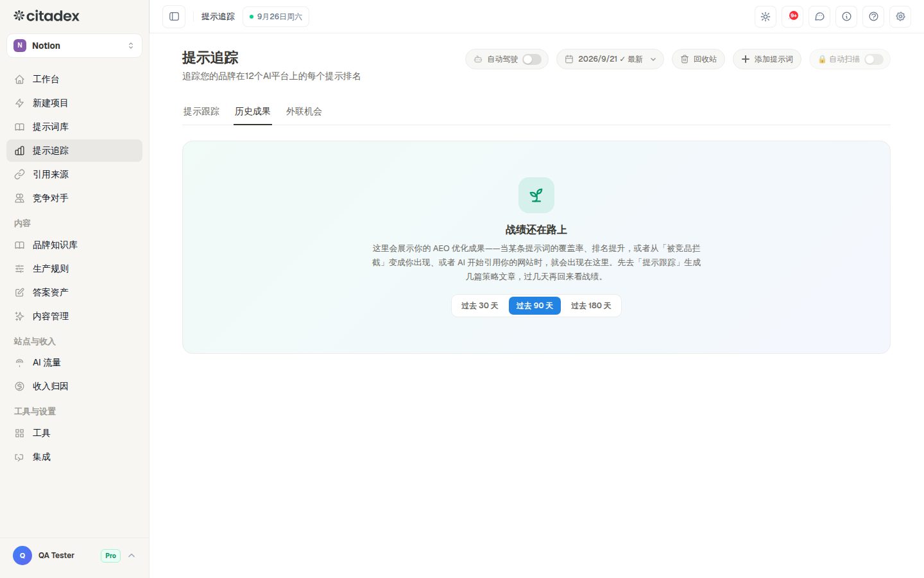Open the Notion workspace switcher
Image resolution: width=924 pixels, height=578 pixels.
pyautogui.click(x=74, y=46)
